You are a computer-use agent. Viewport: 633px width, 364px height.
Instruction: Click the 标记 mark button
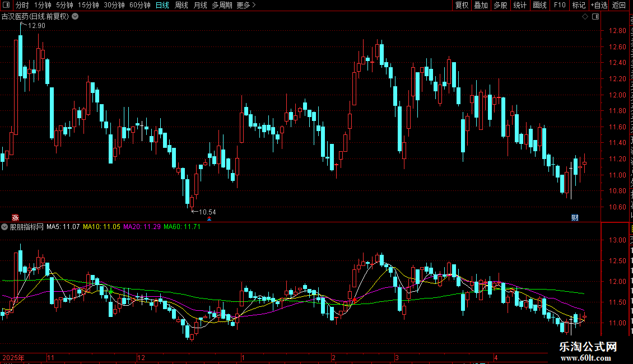point(579,5)
